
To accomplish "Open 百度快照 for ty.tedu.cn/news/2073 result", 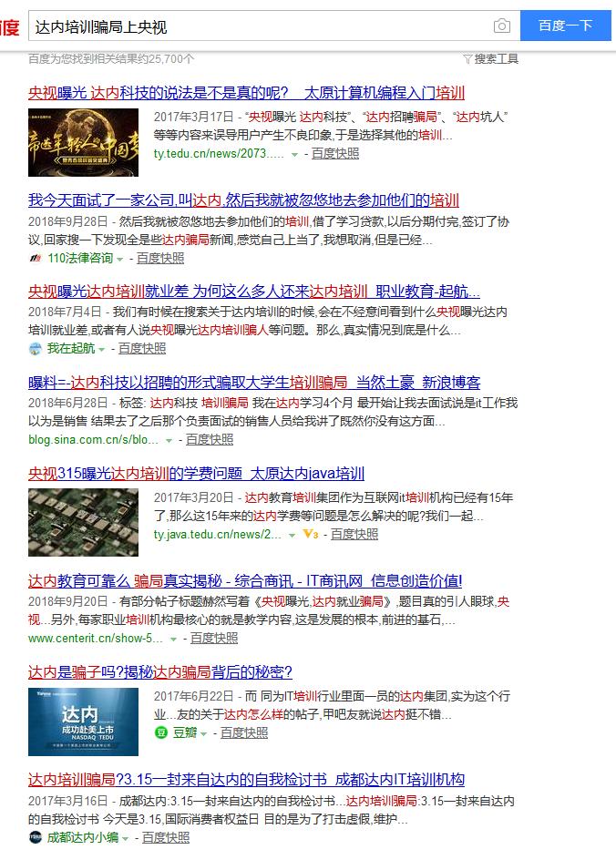I will (335, 154).
